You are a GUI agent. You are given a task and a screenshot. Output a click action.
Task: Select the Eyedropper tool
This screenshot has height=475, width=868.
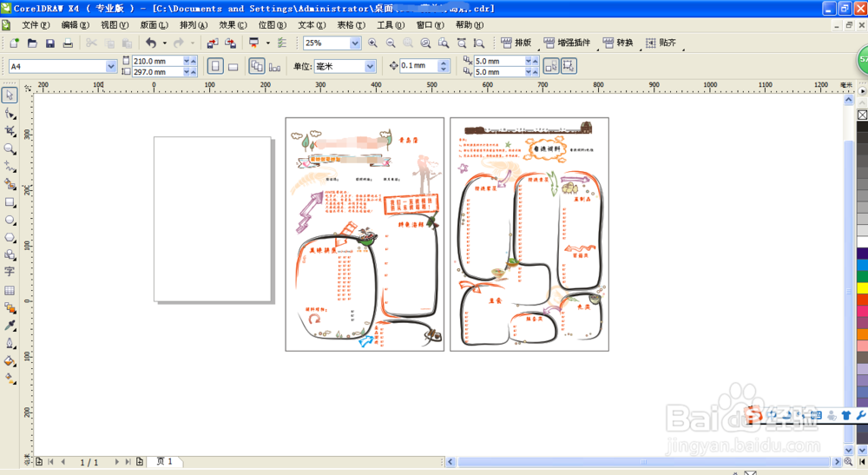[x=10, y=326]
